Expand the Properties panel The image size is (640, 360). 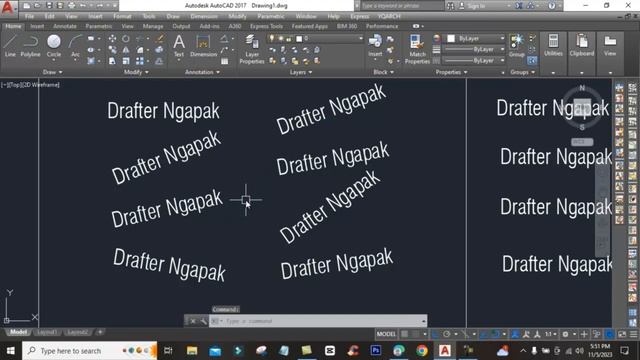(x=451, y=72)
